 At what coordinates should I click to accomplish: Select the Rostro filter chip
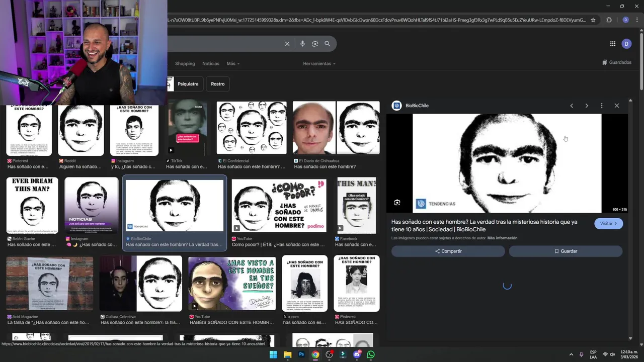point(218,84)
